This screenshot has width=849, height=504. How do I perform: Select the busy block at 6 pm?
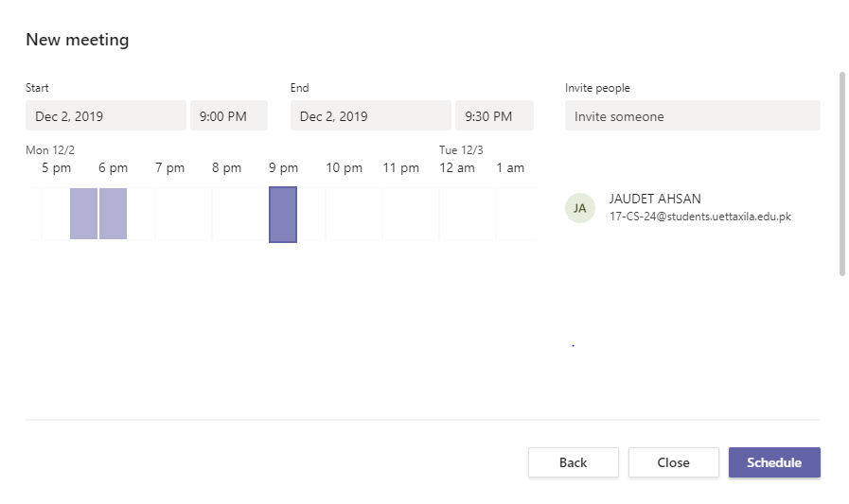click(113, 214)
